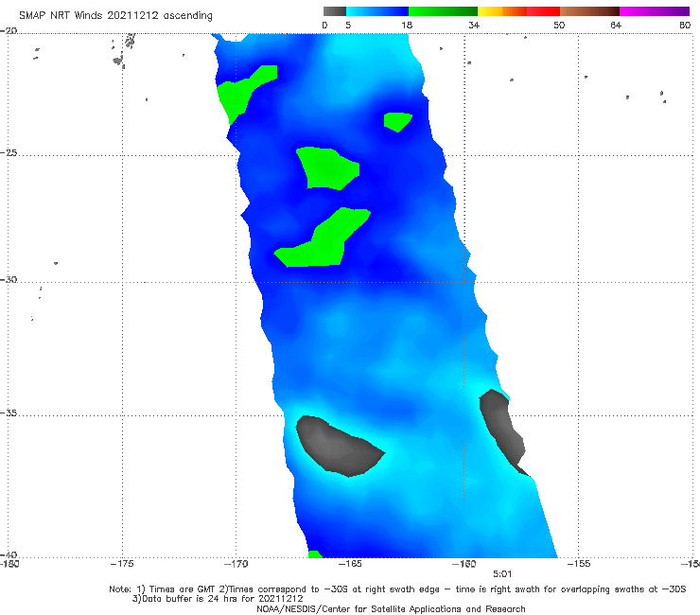700x615 pixels.
Task: Click the latitude label "-30"
Action: 9,279
